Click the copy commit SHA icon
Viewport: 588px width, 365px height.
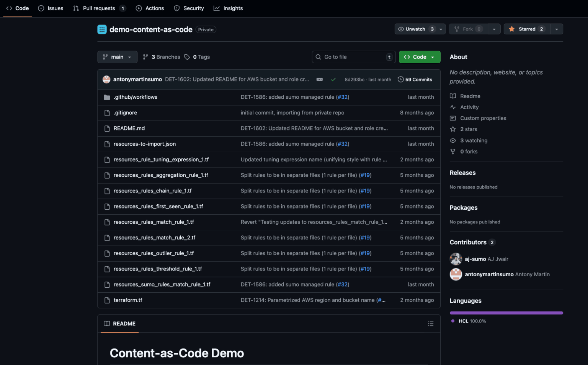tap(319, 79)
